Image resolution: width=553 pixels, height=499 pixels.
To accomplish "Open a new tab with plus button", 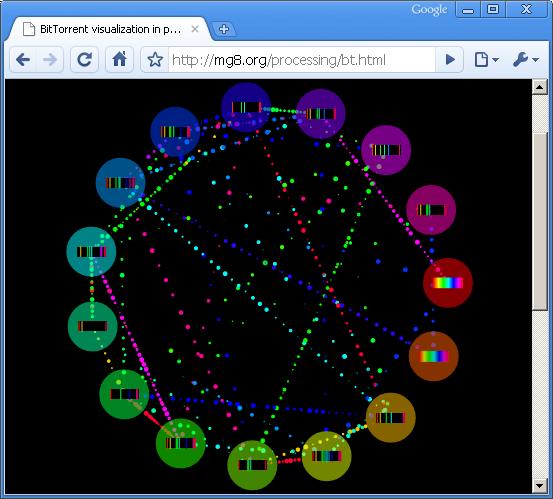I will point(224,29).
